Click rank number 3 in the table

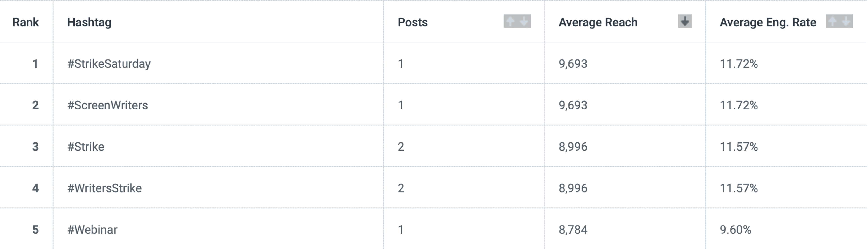click(x=35, y=147)
